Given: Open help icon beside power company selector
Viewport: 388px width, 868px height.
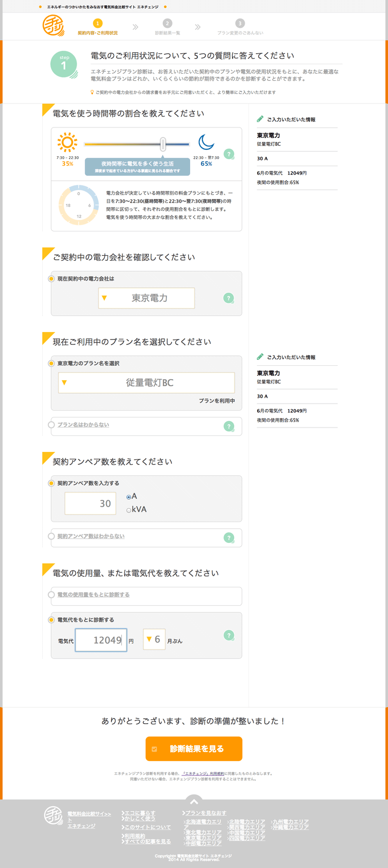Looking at the screenshot, I should click(x=229, y=298).
